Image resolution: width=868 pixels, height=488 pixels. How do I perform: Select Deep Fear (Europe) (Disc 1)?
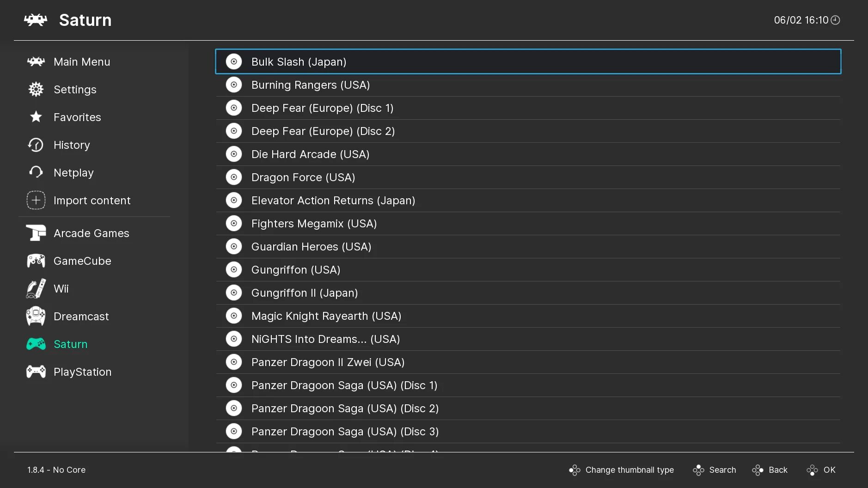click(528, 108)
